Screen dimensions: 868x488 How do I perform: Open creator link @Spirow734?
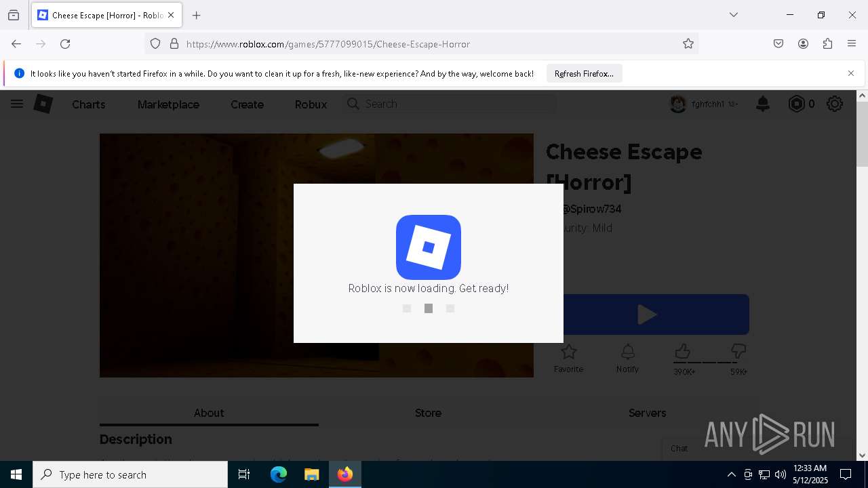591,209
